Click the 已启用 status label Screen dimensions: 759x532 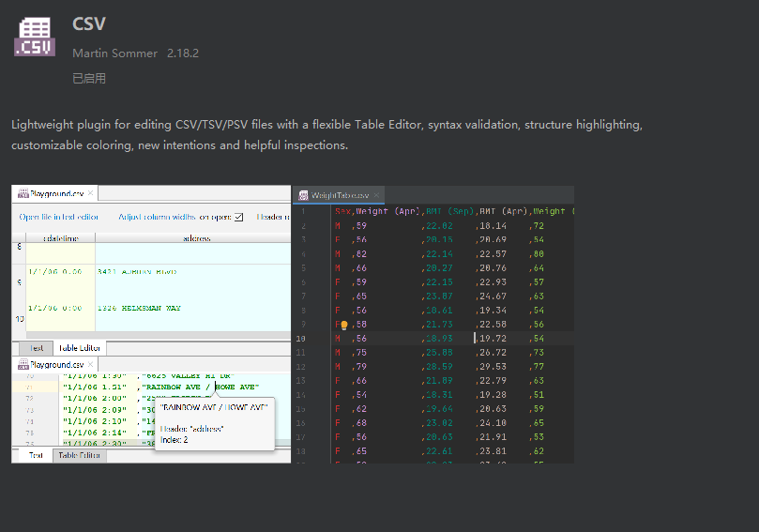point(89,79)
